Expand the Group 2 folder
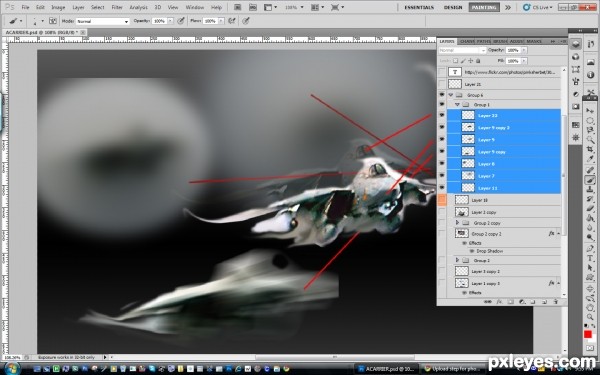The width and height of the screenshot is (600, 375). [457, 260]
